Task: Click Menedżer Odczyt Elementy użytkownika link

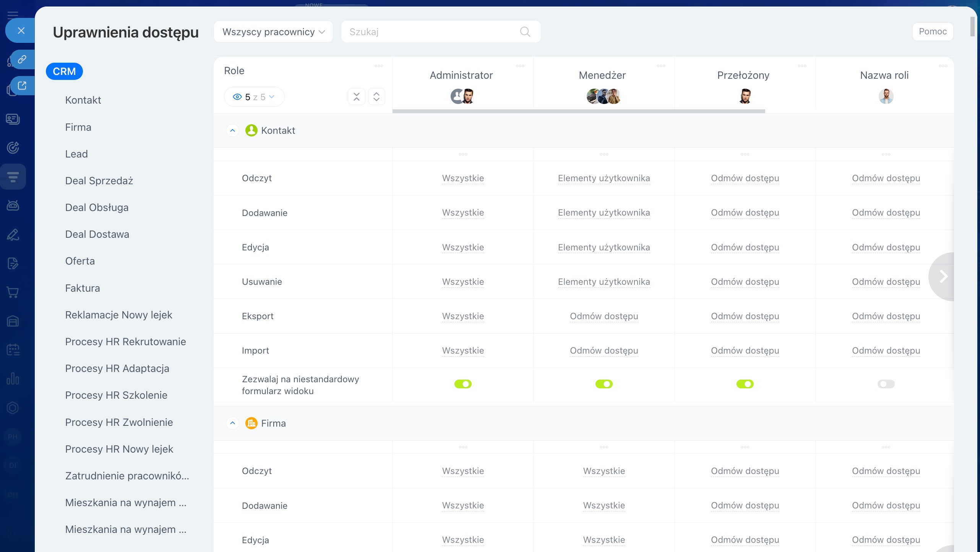Action: [604, 178]
